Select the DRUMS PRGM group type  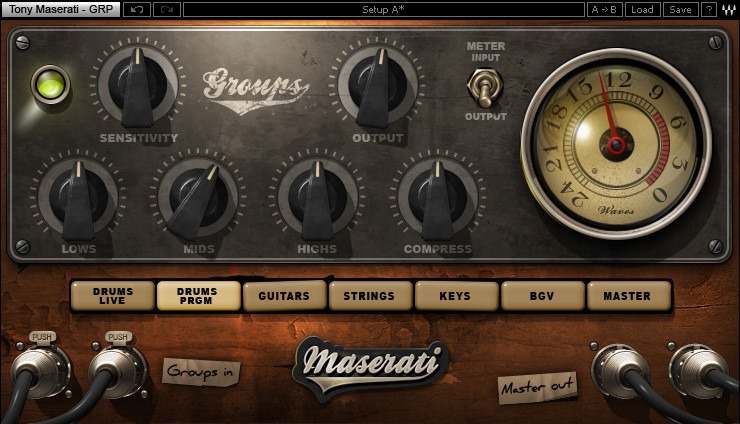pyautogui.click(x=198, y=296)
